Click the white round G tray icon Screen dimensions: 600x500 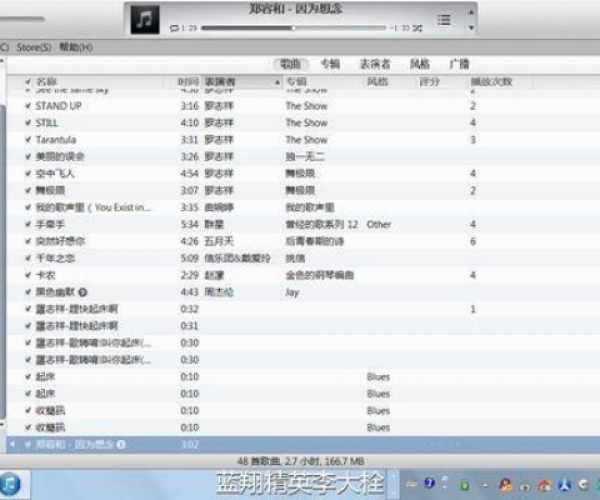584,485
